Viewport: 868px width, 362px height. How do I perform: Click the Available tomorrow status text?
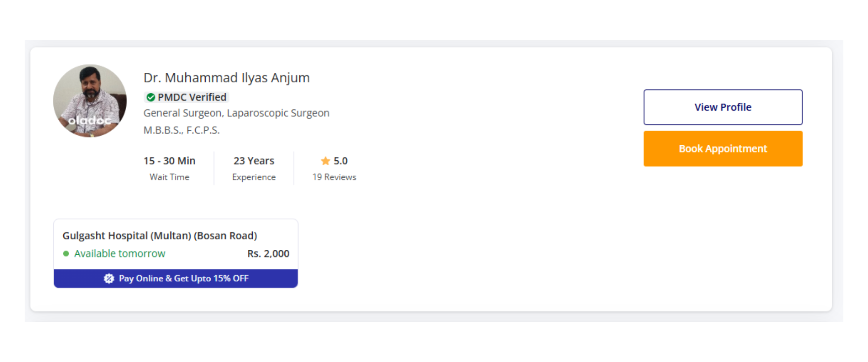click(120, 254)
